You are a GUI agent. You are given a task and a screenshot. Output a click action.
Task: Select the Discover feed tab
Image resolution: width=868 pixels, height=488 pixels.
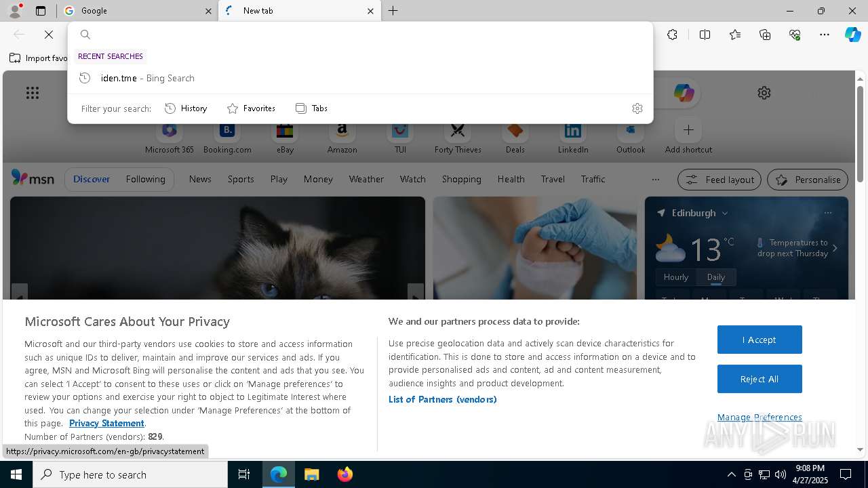(92, 179)
